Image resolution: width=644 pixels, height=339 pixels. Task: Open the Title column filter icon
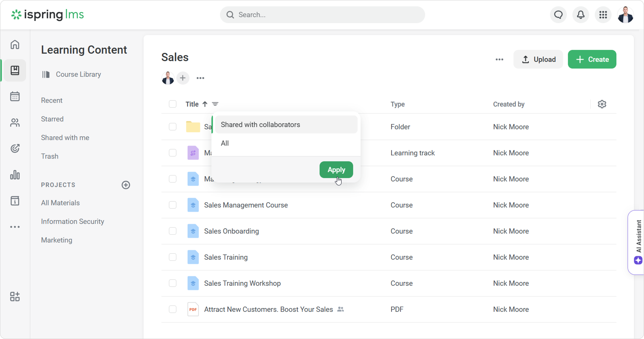(215, 104)
